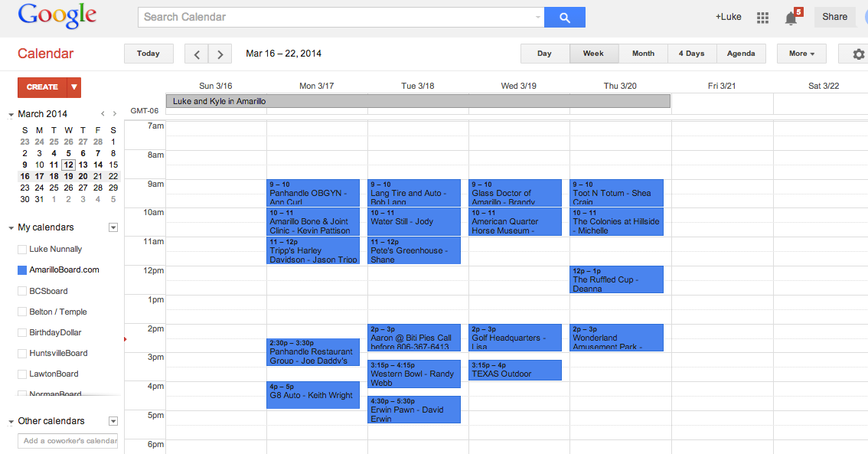Viewport: 868px width, 454px height.
Task: Open the Google apps grid
Action: click(762, 18)
